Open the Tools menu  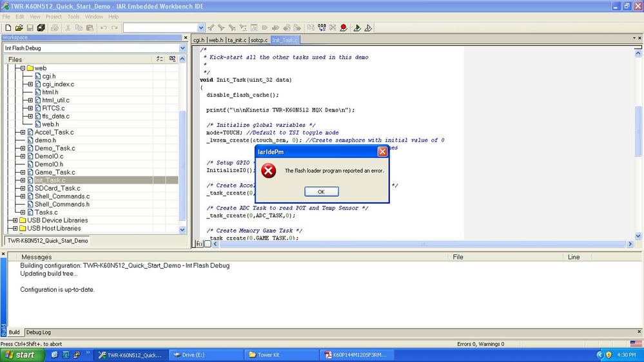pos(73,17)
